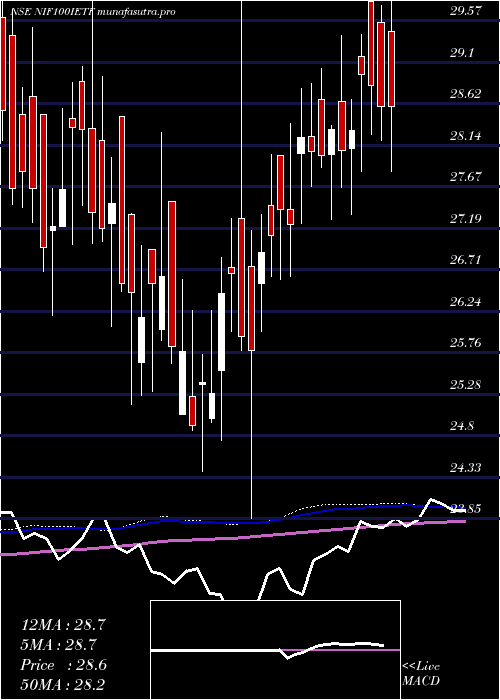Click the 24.8 price axis label
This screenshot has height=700, width=500.
462,426
